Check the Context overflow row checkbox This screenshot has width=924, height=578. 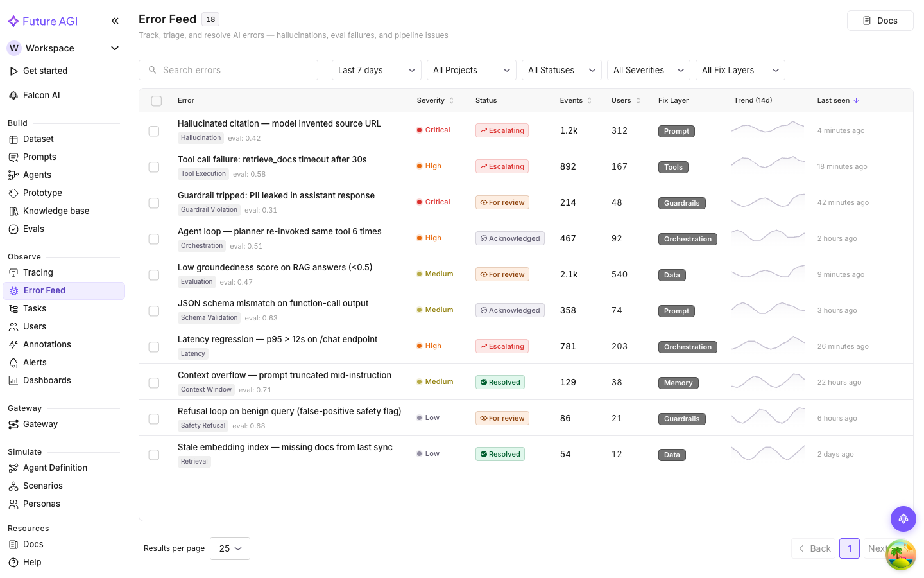click(x=154, y=383)
